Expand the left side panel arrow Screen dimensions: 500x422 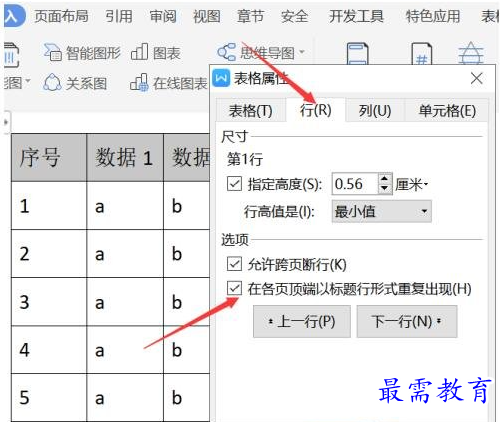(x=6, y=122)
